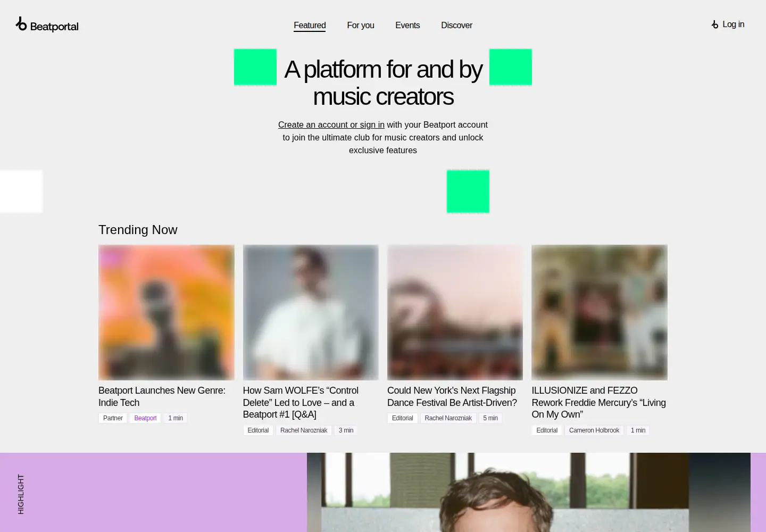Click the '3 min' read time label
The height and width of the screenshot is (532, 766).
pos(346,430)
